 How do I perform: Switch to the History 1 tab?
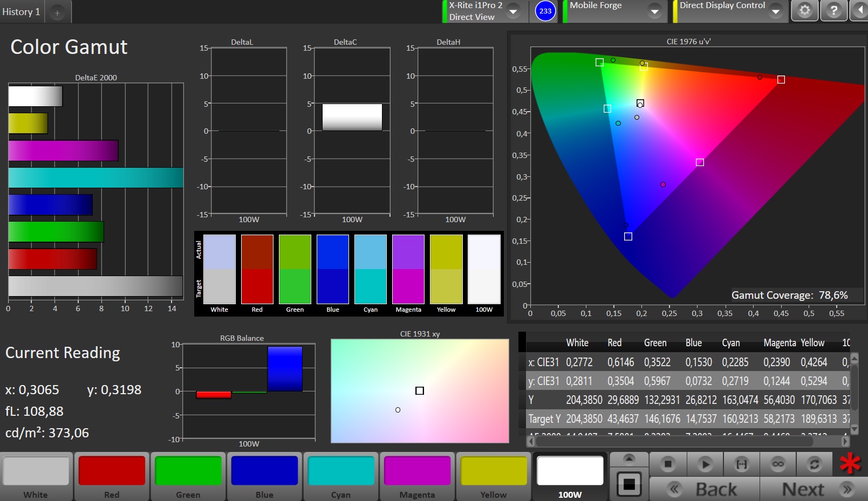[22, 12]
